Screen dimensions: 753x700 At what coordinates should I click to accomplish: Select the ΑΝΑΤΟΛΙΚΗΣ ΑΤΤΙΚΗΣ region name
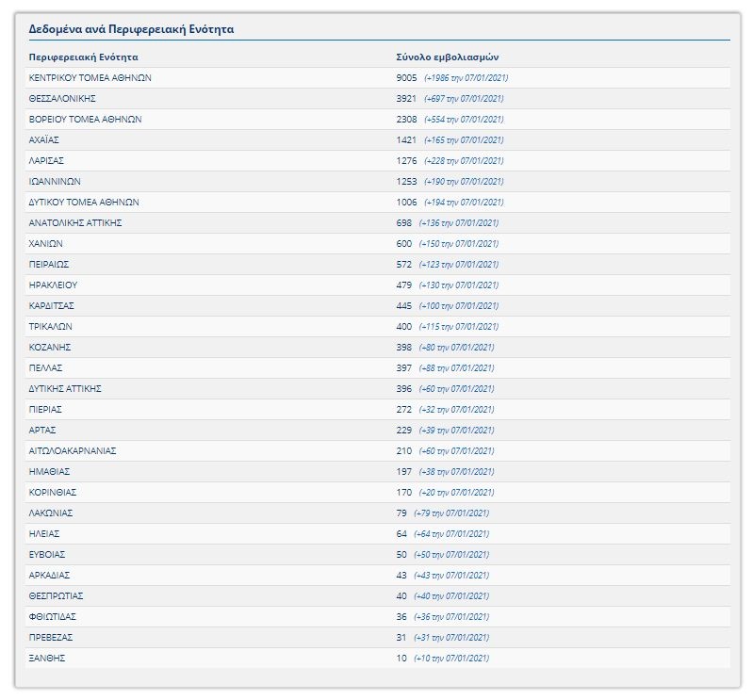click(x=75, y=223)
